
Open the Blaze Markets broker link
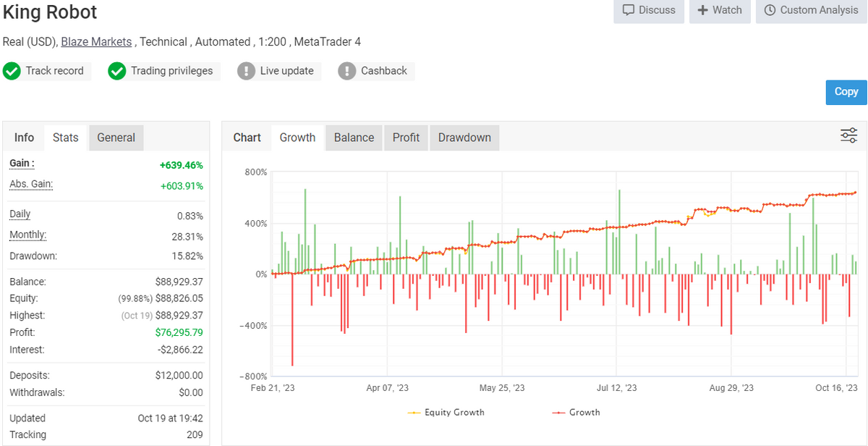96,42
